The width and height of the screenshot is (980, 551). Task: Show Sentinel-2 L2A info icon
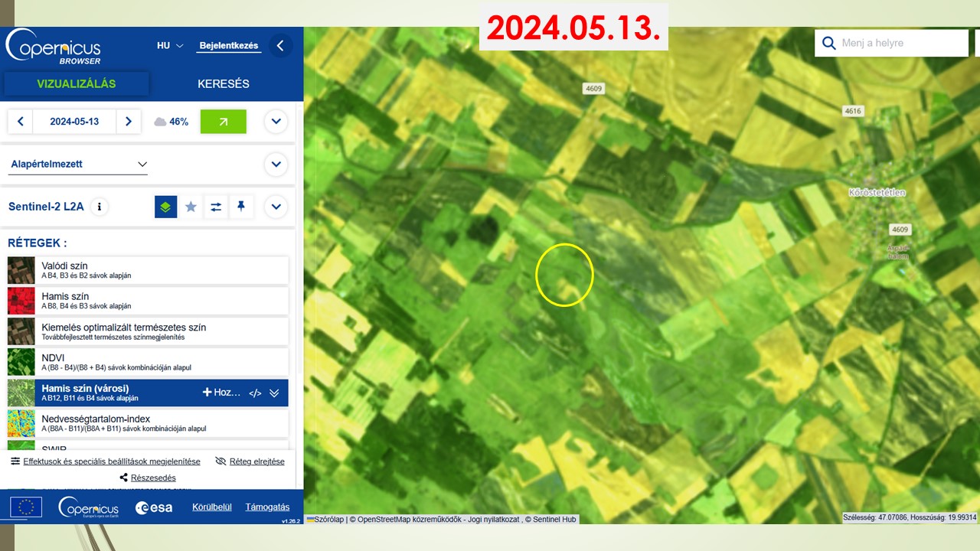click(x=99, y=207)
